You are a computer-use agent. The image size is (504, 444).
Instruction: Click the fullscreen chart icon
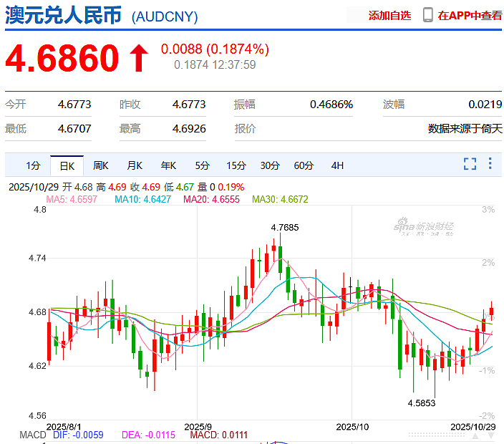coord(470,164)
